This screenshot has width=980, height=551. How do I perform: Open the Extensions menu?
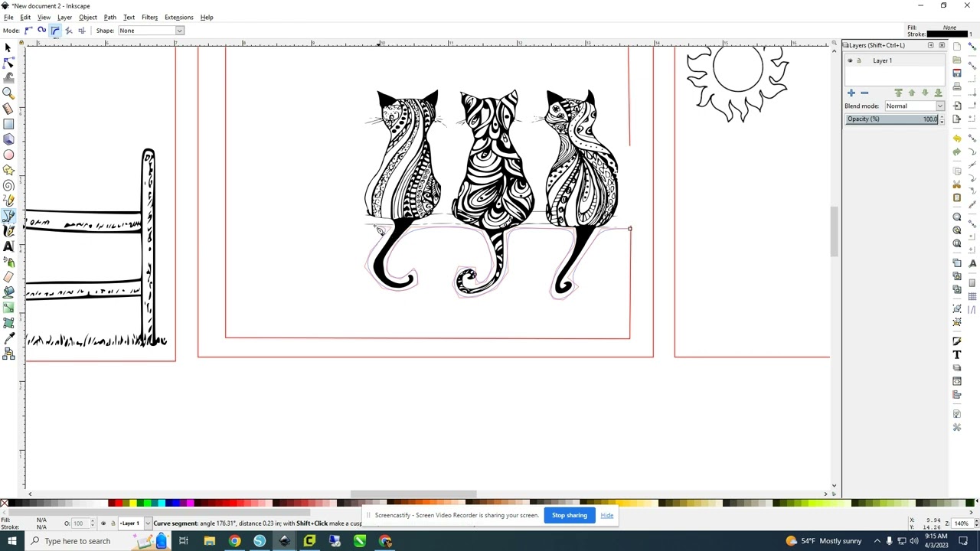(x=178, y=17)
